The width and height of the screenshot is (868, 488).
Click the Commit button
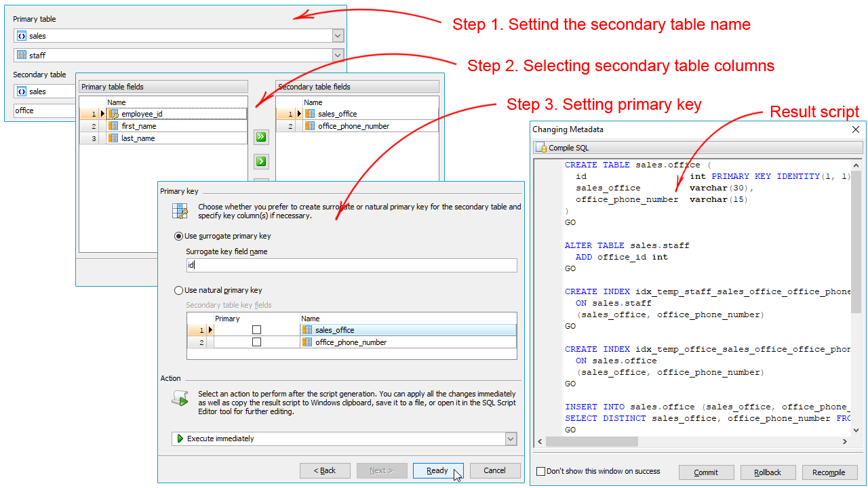click(706, 472)
